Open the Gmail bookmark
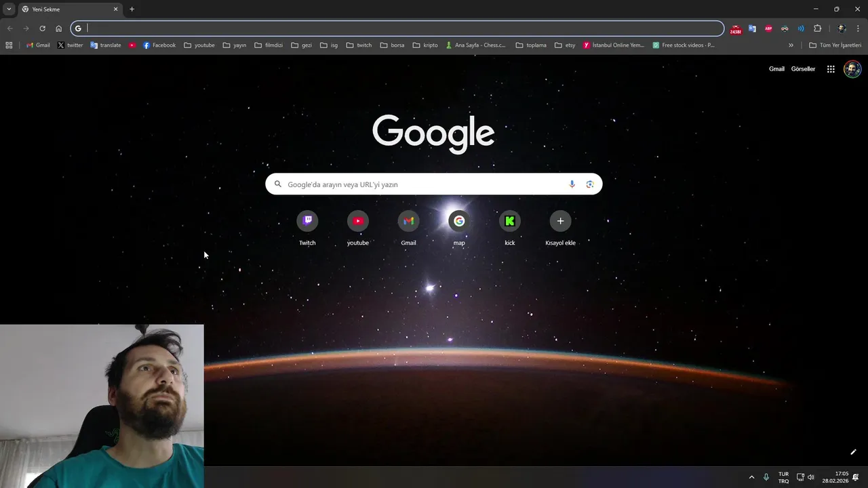This screenshot has width=868, height=488. [x=38, y=45]
